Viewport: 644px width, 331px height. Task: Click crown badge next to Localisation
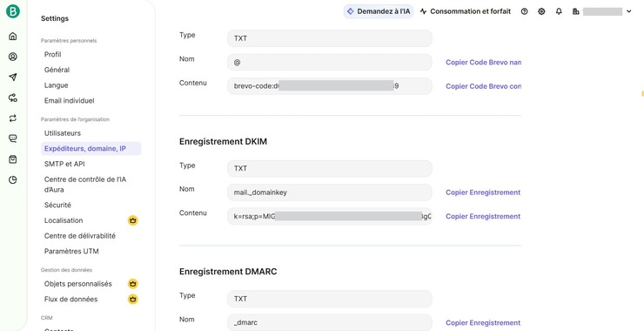click(132, 220)
